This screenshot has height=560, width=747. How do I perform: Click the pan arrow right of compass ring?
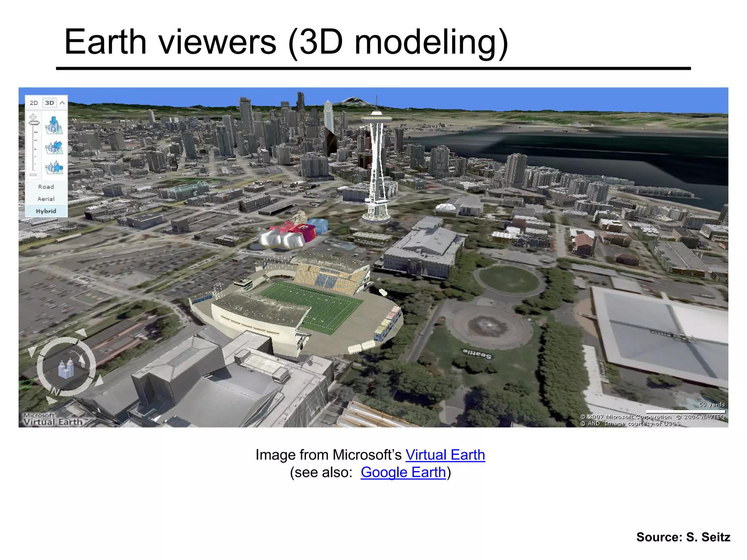[x=99, y=381]
